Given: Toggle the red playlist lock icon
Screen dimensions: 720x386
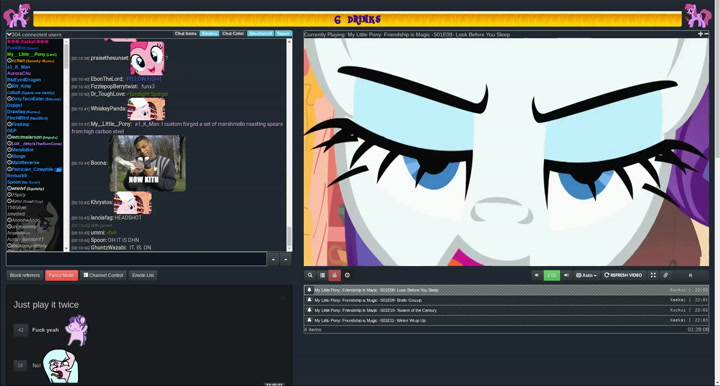Looking at the screenshot, I should click(334, 275).
